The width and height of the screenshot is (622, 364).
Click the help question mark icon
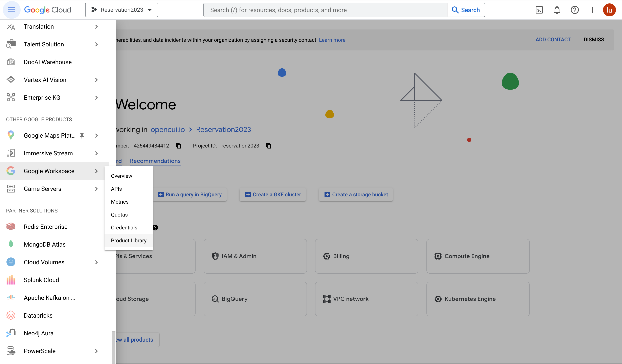tap(574, 10)
